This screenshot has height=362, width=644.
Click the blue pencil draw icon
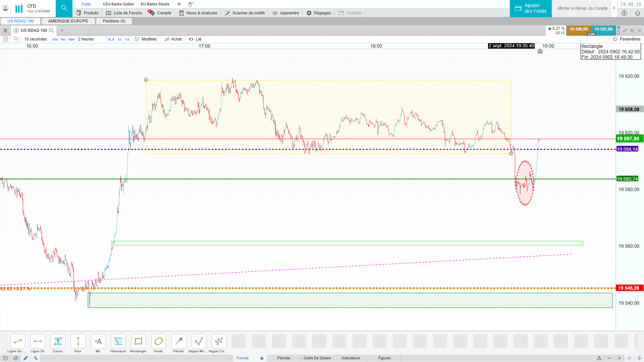point(25,358)
